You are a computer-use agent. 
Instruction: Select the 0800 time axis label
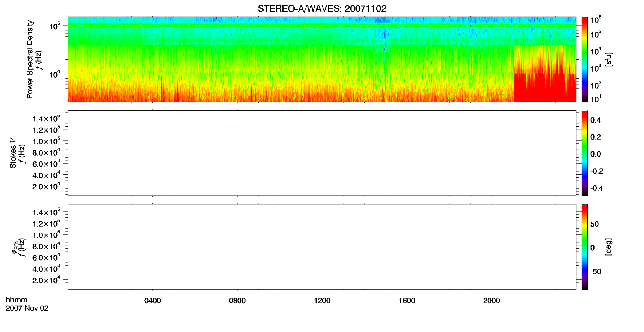[237, 301]
